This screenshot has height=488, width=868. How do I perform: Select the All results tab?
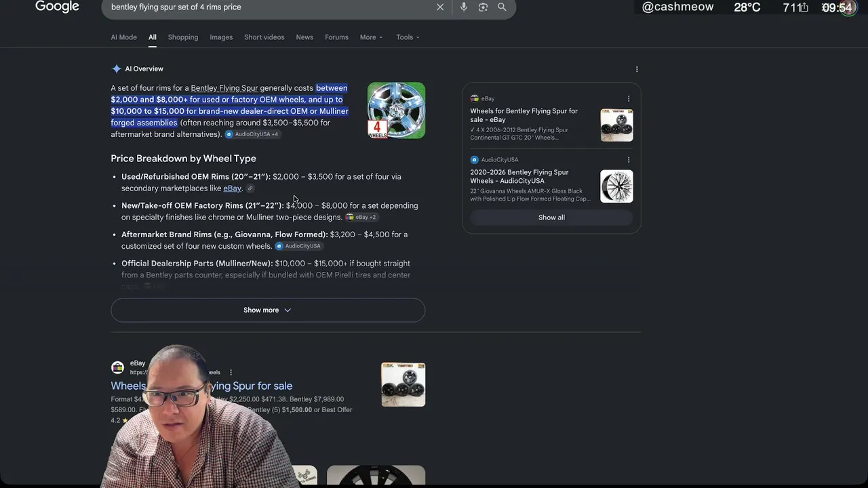pyautogui.click(x=153, y=37)
